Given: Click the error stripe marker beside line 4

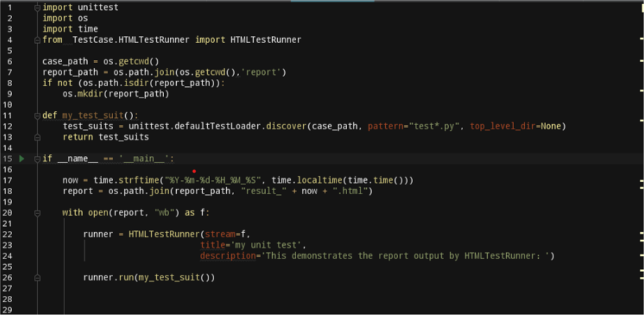Looking at the screenshot, I should click(x=641, y=39).
